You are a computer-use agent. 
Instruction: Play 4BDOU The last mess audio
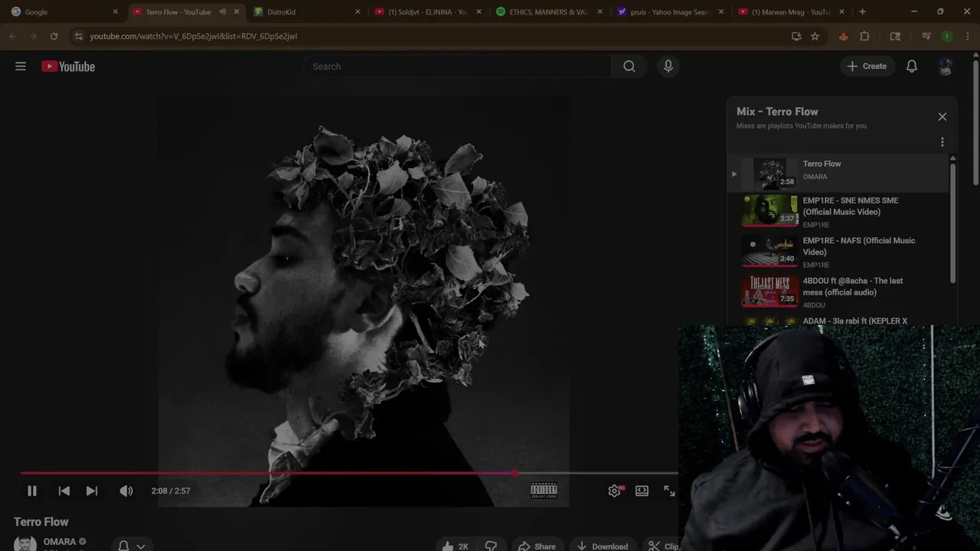click(x=838, y=292)
